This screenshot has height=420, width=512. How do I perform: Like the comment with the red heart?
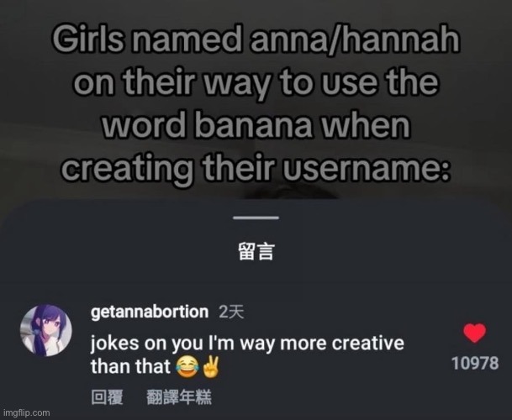coord(474,333)
